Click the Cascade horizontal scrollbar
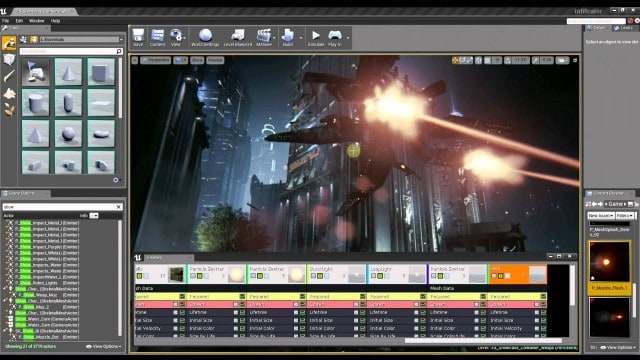Viewport: 640px width, 360px height. [x=483, y=340]
